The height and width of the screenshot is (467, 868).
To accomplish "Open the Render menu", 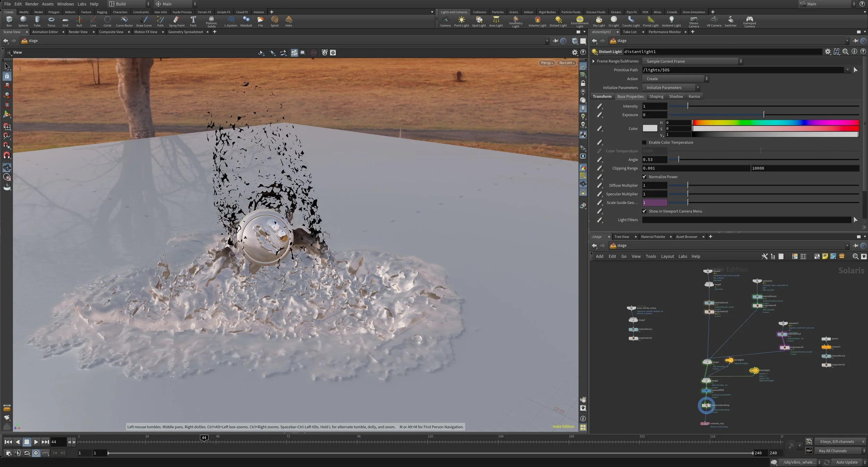I will click(32, 4).
